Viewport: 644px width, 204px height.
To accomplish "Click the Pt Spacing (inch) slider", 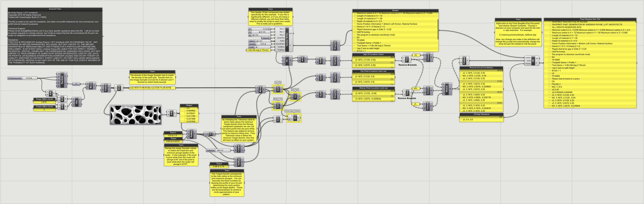I will pyautogui.click(x=23, y=78).
